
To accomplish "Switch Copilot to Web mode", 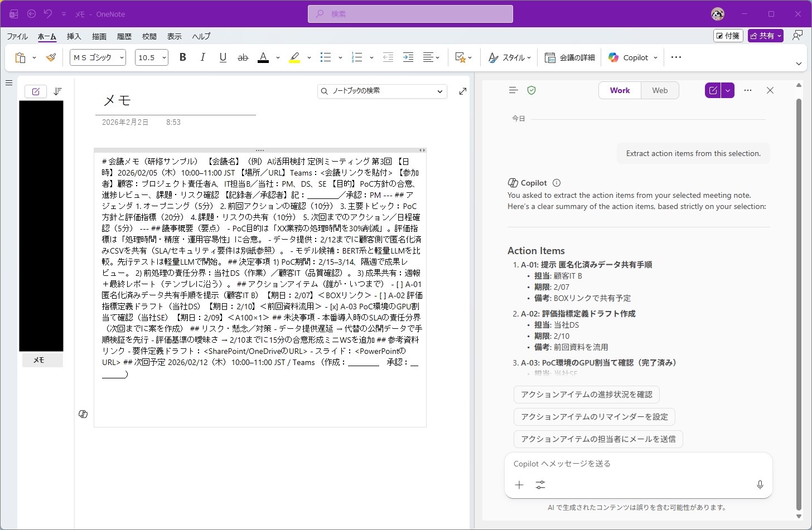I will [660, 90].
